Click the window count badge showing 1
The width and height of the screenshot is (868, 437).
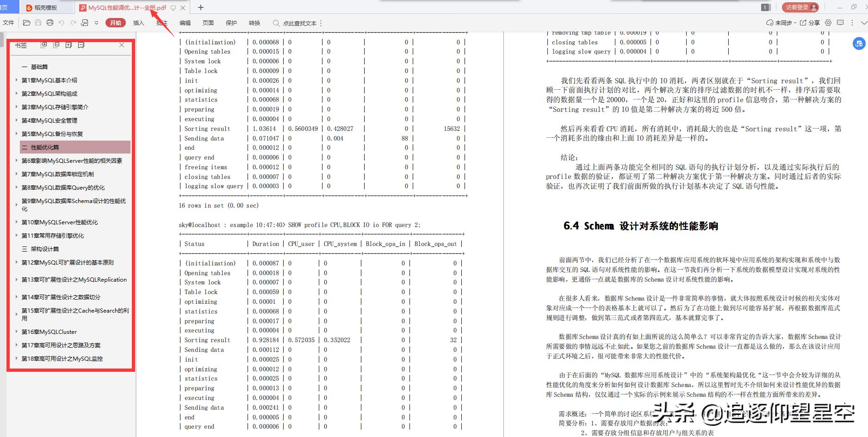[x=765, y=7]
